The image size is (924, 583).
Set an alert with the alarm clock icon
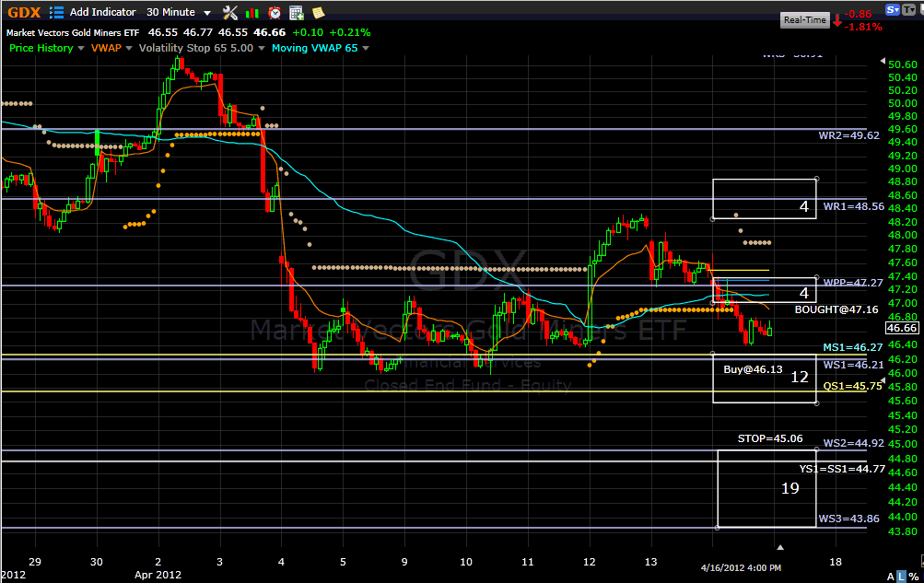coord(275,13)
